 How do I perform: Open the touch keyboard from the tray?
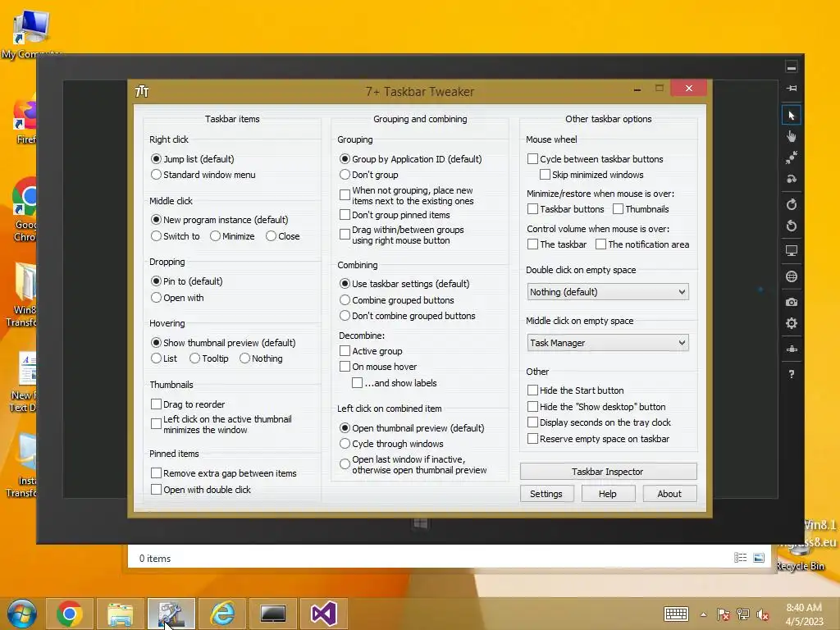click(676, 614)
